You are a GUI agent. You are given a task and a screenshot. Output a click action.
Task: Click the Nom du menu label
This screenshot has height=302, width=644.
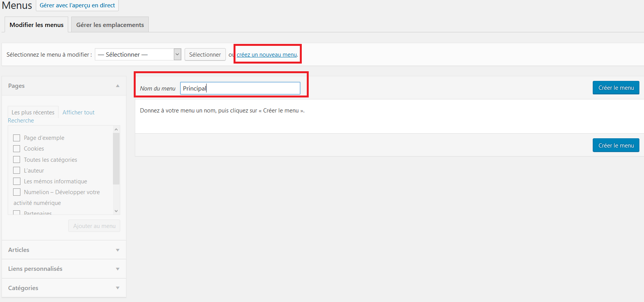coord(158,89)
